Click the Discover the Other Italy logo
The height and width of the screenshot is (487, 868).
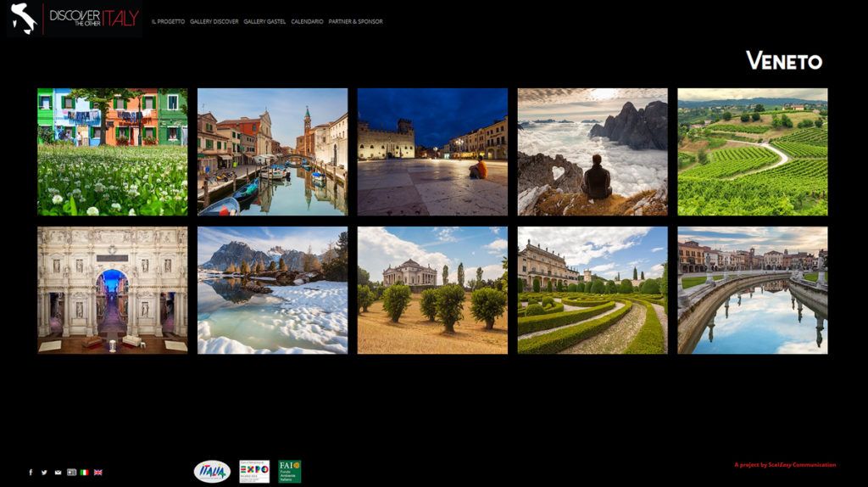point(74,19)
